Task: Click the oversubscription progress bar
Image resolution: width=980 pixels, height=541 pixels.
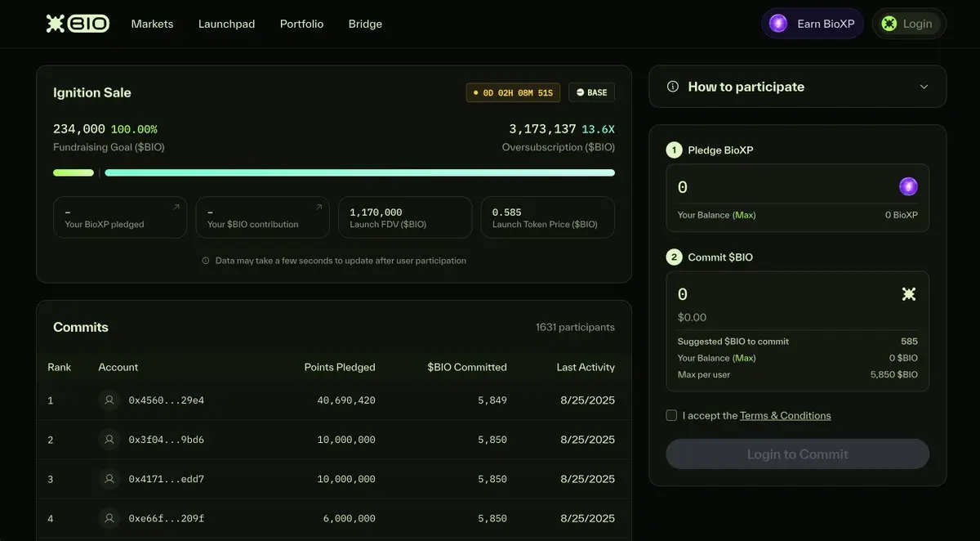Action: click(359, 172)
